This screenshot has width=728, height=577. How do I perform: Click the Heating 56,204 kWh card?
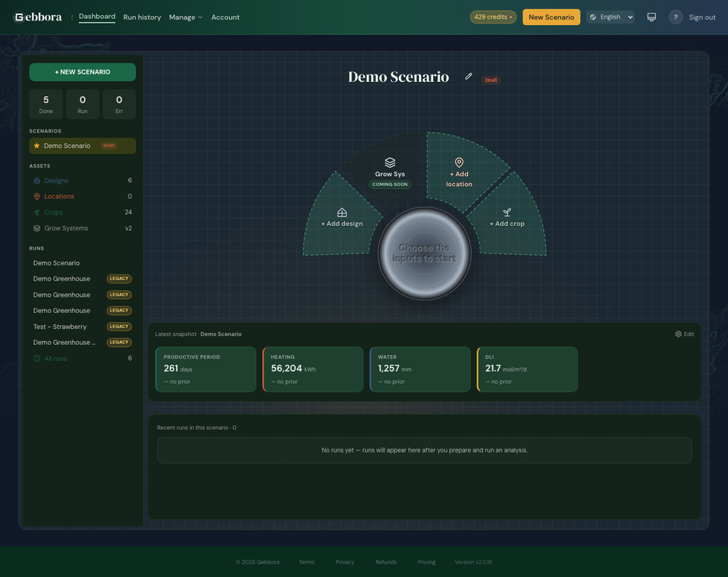click(x=313, y=369)
